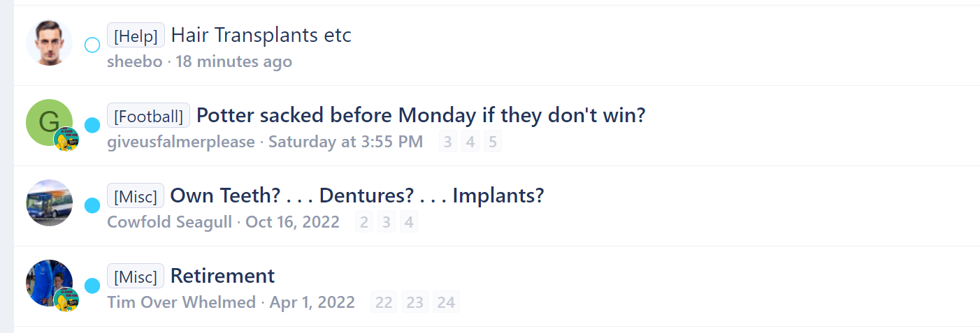
Task: Click the small badge on Tim Over Whelmed's avatar
Action: [66, 300]
